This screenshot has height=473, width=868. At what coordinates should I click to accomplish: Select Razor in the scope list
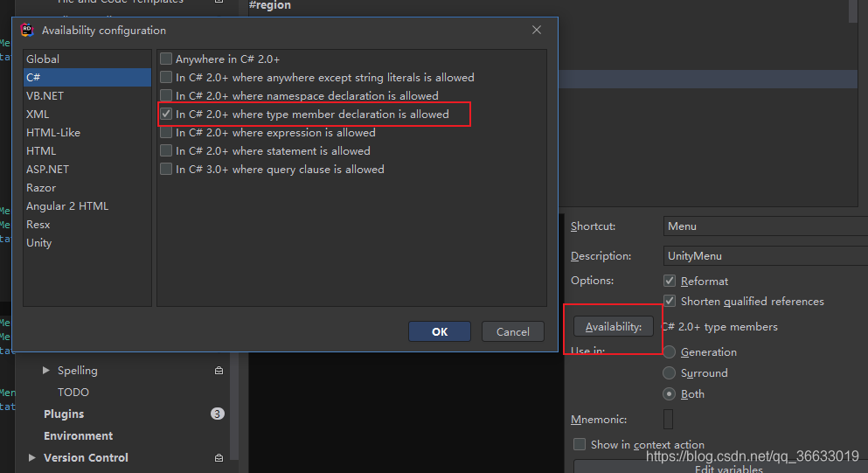(x=87, y=187)
